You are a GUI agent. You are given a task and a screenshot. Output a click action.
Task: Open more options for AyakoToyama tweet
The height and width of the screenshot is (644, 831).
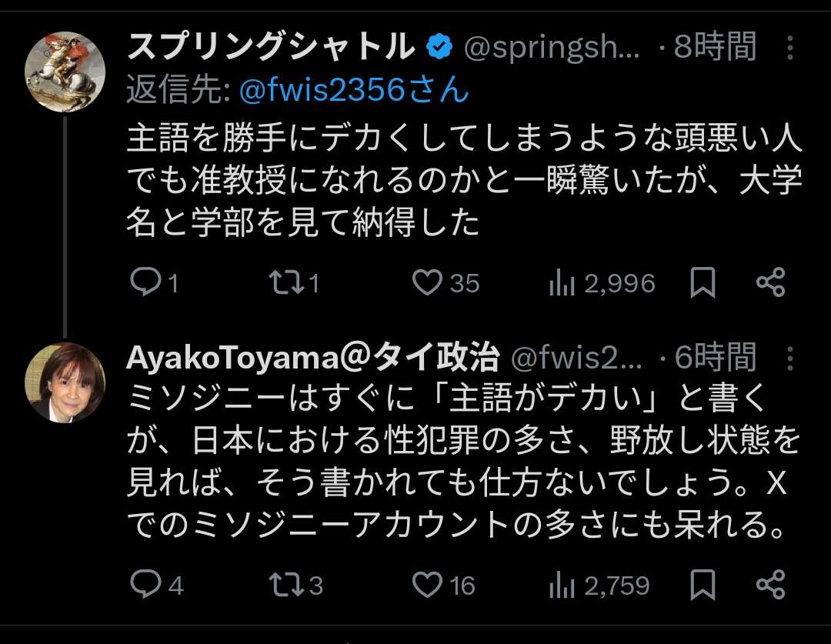click(x=790, y=358)
